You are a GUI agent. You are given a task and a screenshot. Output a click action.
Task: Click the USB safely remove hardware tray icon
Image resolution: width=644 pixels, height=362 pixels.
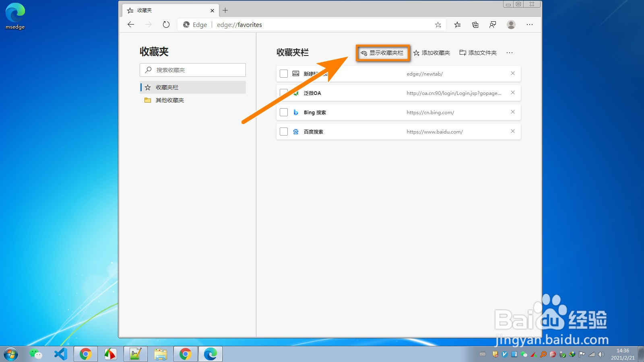[563, 354]
